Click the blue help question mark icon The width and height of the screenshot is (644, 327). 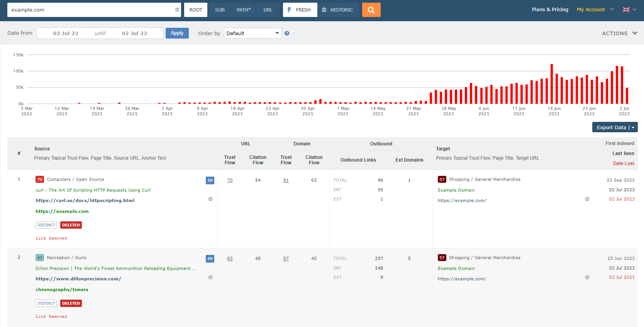pos(287,34)
